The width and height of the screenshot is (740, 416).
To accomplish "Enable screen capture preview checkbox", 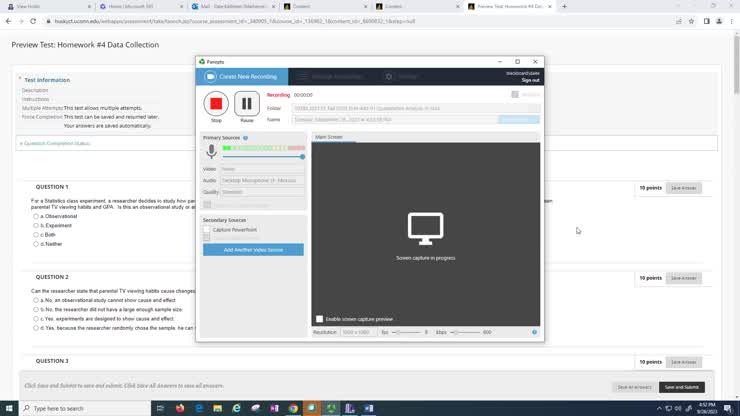I will pyautogui.click(x=320, y=319).
